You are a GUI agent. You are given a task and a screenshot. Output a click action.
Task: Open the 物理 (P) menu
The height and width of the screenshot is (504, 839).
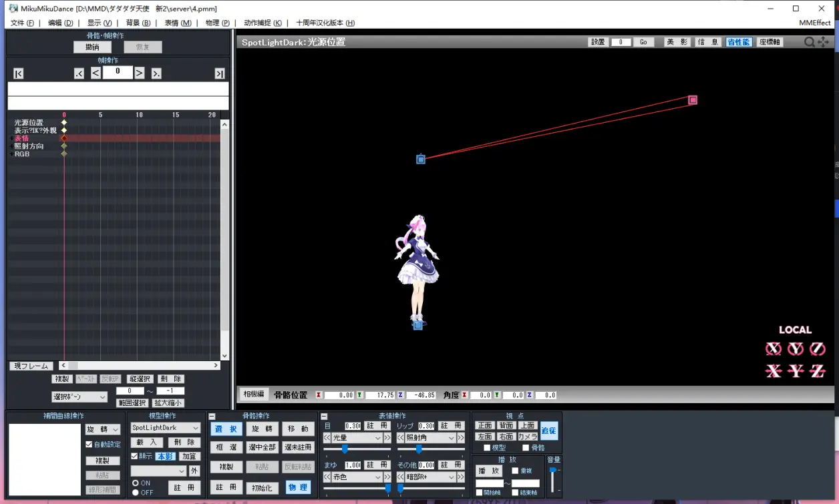tap(218, 23)
